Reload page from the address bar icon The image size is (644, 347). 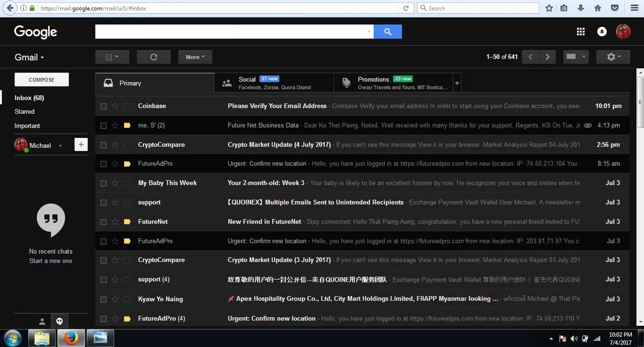(406, 8)
